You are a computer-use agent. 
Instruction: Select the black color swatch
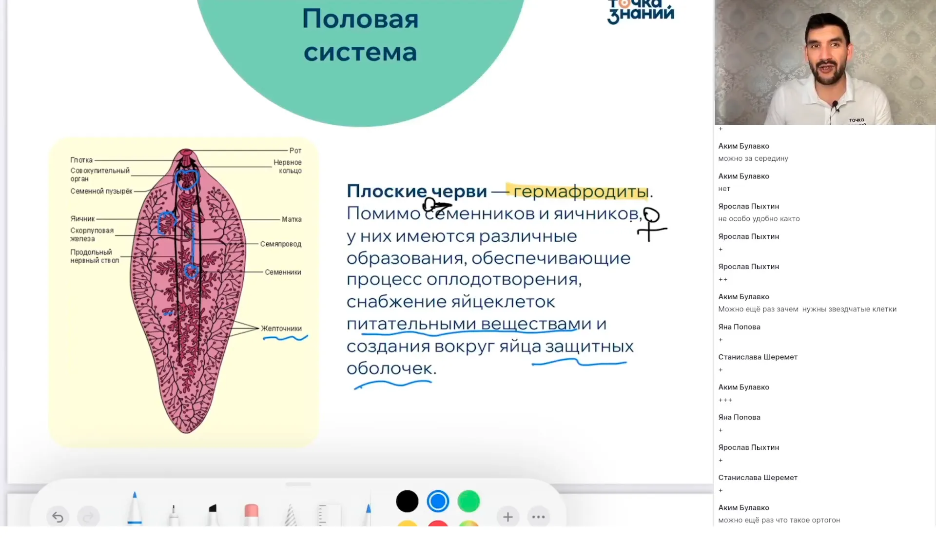tap(407, 501)
